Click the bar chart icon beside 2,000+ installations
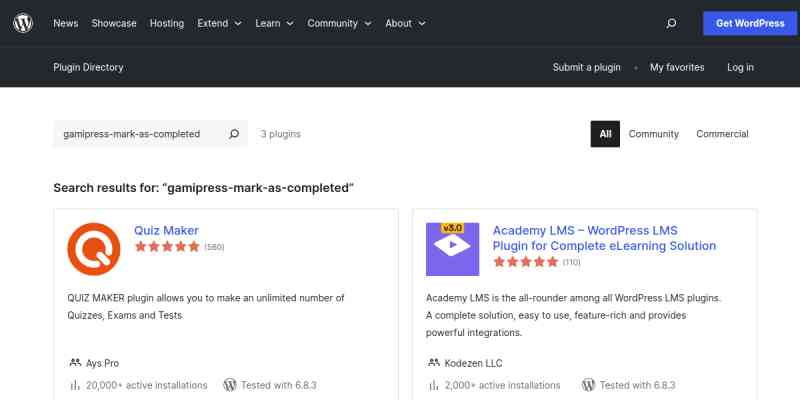This screenshot has width=800, height=400. point(434,385)
